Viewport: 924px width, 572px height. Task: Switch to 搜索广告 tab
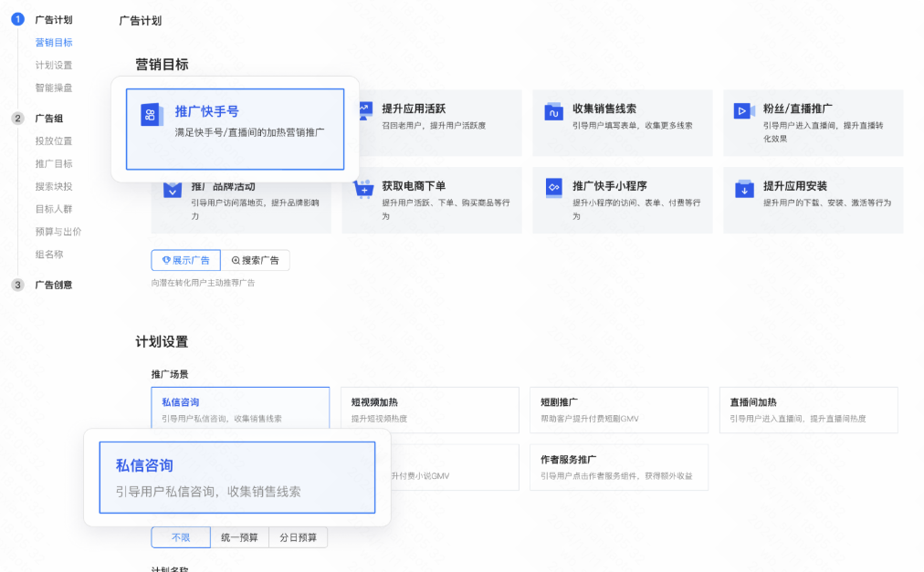pyautogui.click(x=255, y=260)
